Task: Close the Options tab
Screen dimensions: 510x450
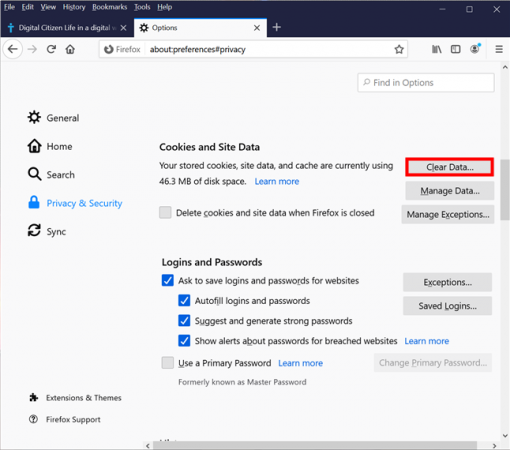Action: (257, 28)
